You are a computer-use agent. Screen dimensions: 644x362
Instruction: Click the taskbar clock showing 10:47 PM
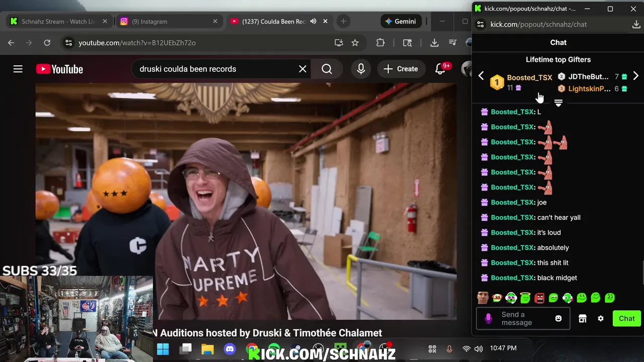[x=503, y=348]
